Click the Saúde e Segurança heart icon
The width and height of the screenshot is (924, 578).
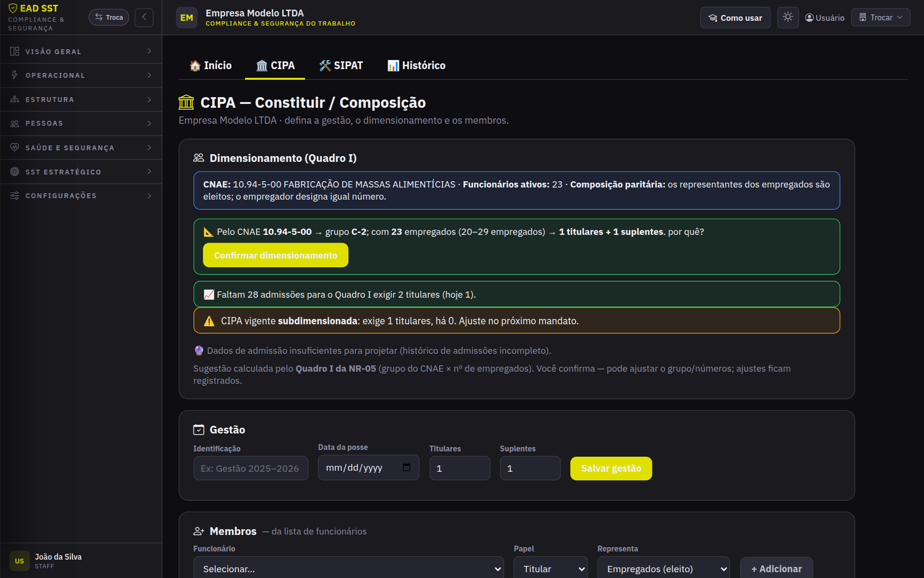[x=14, y=147]
